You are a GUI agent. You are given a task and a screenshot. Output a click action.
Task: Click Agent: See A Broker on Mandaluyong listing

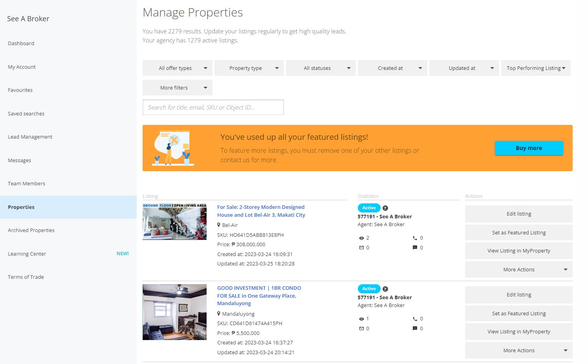point(381,305)
